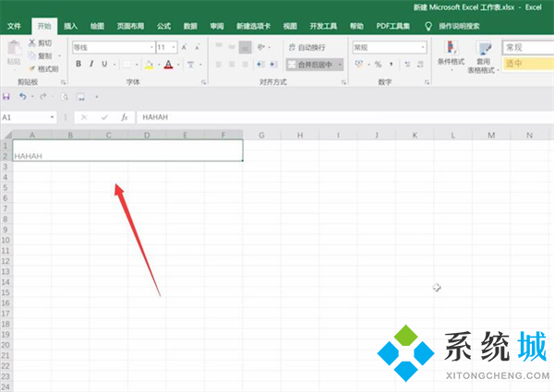Click the select-all corner of the sheet

tap(7, 136)
